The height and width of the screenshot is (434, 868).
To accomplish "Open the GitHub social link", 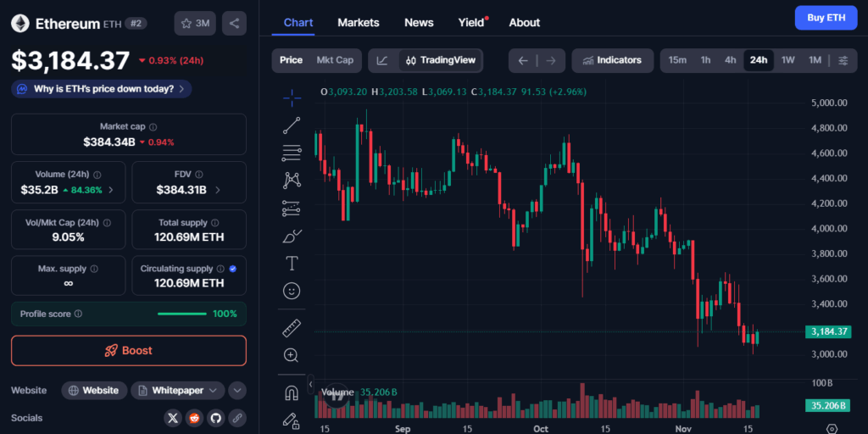I will [x=216, y=418].
